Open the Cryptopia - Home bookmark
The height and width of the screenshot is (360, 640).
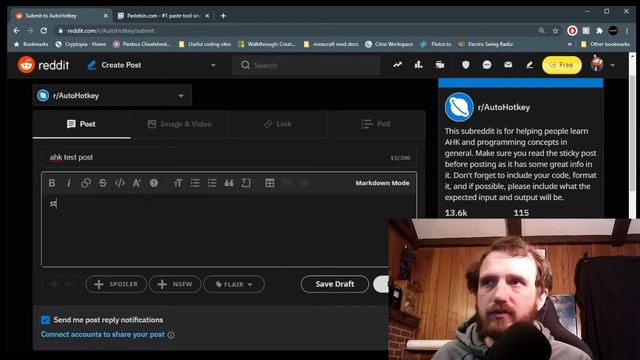[81, 44]
